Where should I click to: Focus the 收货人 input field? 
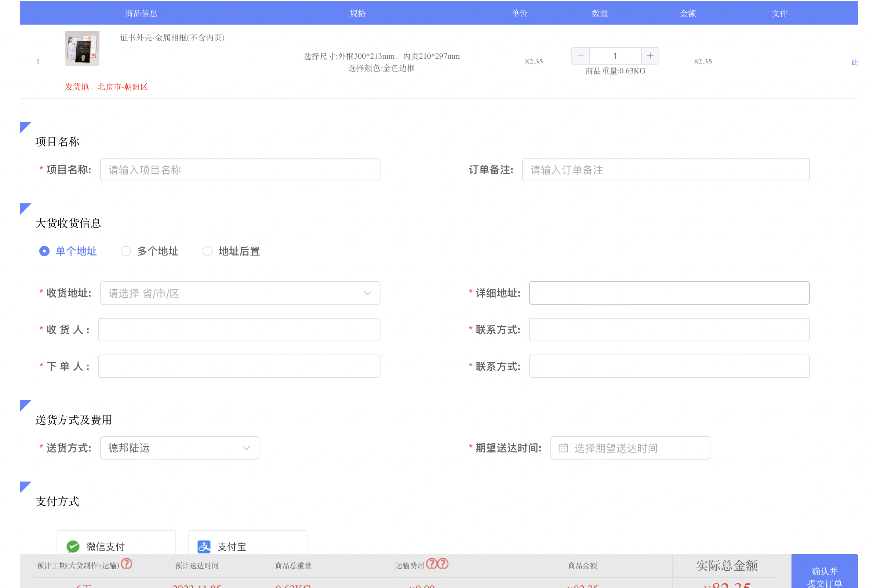239,330
